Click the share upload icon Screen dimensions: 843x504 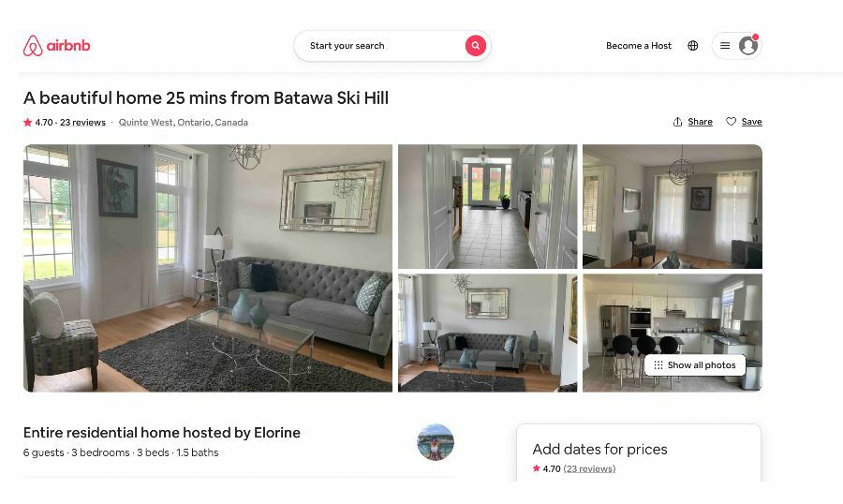tap(677, 122)
